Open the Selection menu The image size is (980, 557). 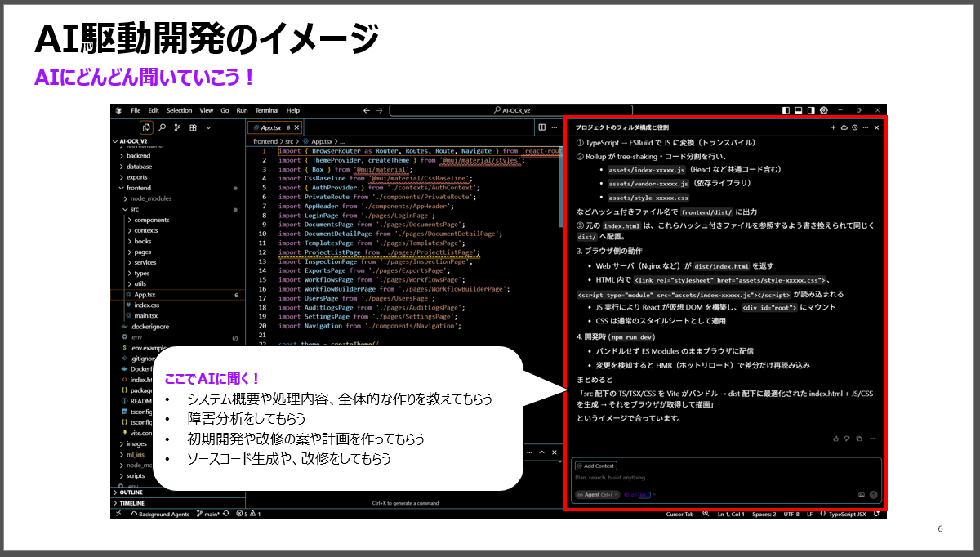(x=180, y=110)
